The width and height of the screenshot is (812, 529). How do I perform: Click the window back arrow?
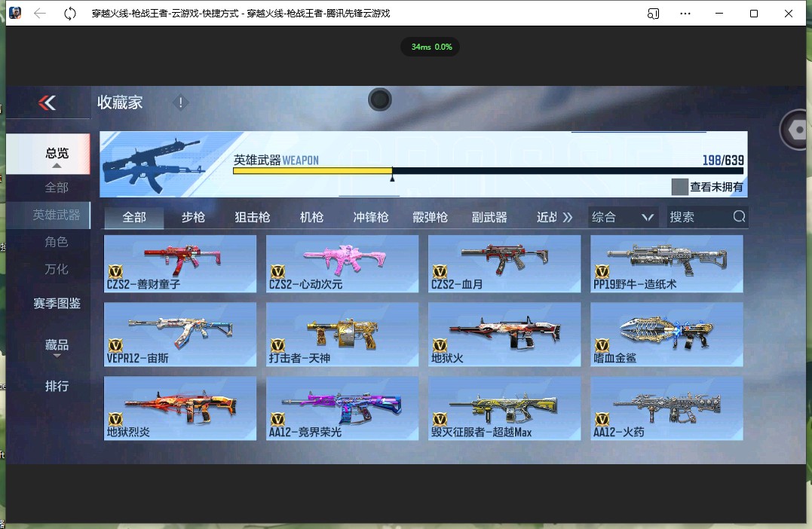click(x=40, y=14)
